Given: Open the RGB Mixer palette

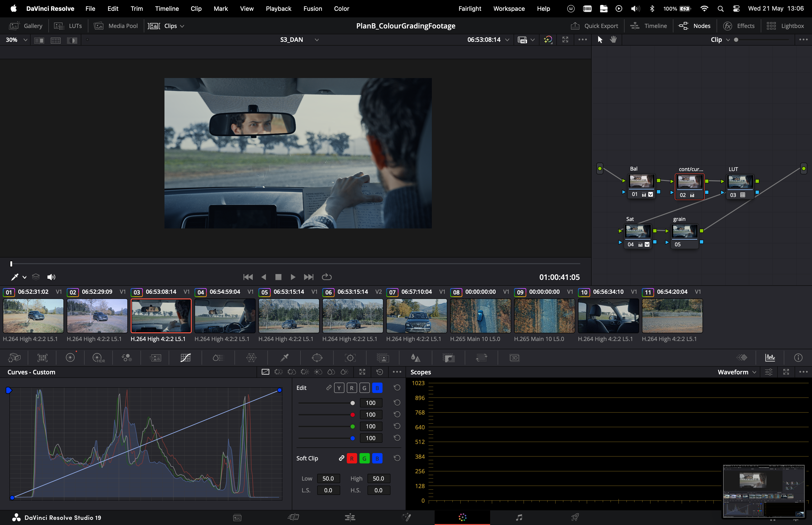Looking at the screenshot, I should (x=127, y=358).
